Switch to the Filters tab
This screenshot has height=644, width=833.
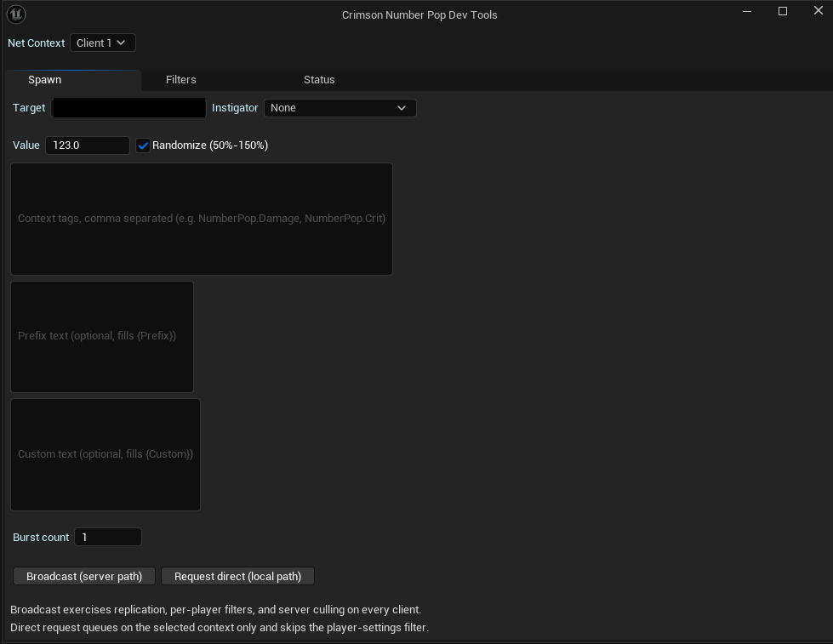coord(180,80)
